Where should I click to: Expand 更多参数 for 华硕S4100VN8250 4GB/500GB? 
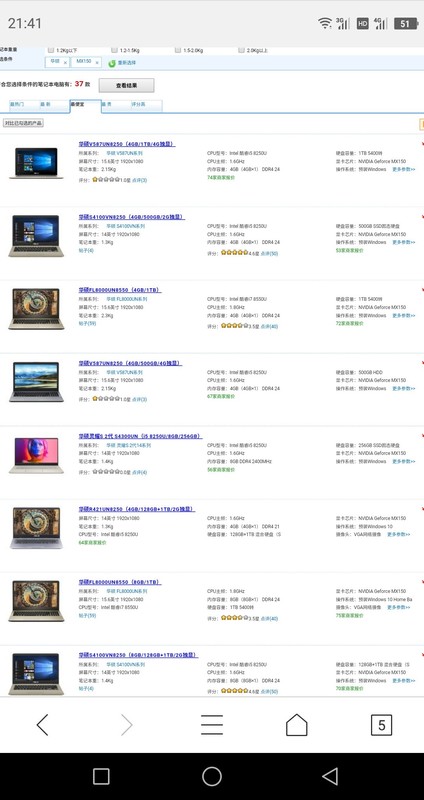[x=404, y=242]
